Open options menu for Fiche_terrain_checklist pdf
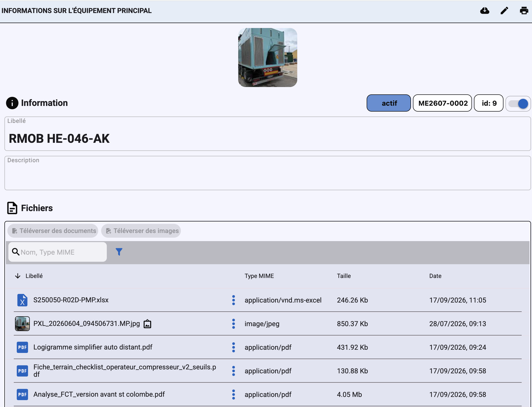 [234, 371]
